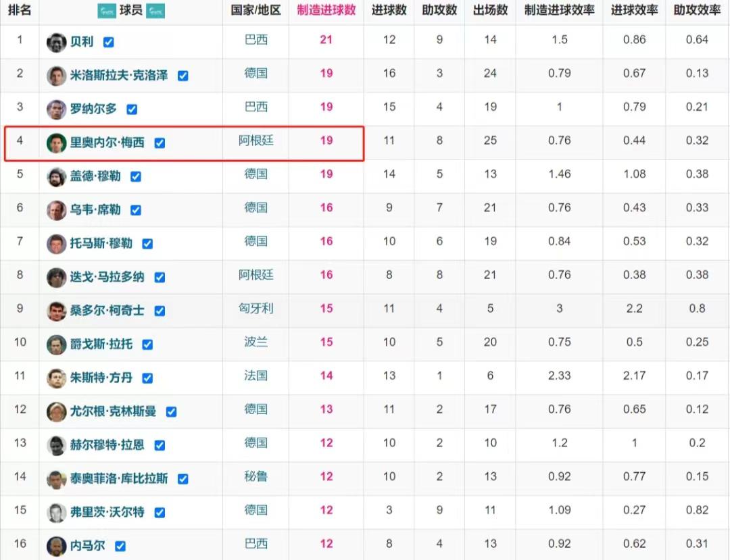Image resolution: width=730 pixels, height=560 pixels.
Task: Click 爵戈斯·拉托's avatar photo
Action: click(x=56, y=345)
